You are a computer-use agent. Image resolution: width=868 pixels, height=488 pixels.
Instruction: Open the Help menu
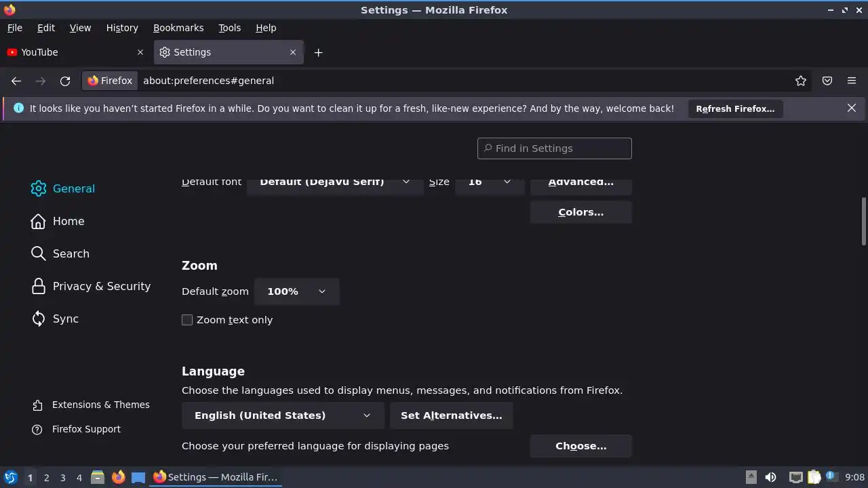(x=266, y=28)
